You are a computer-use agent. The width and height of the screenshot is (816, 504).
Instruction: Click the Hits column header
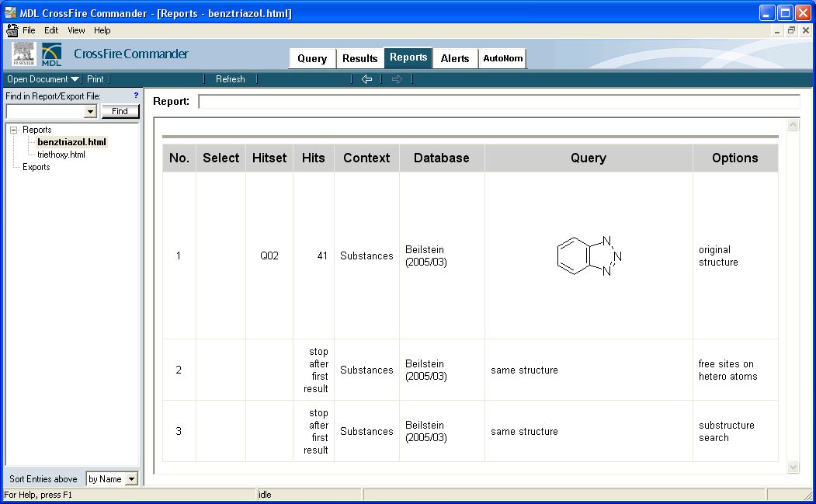point(314,158)
